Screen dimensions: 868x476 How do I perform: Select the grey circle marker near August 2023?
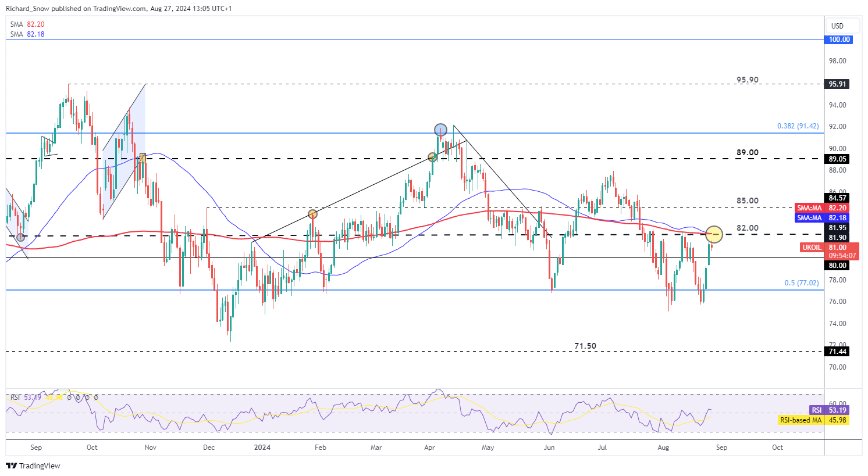point(21,237)
